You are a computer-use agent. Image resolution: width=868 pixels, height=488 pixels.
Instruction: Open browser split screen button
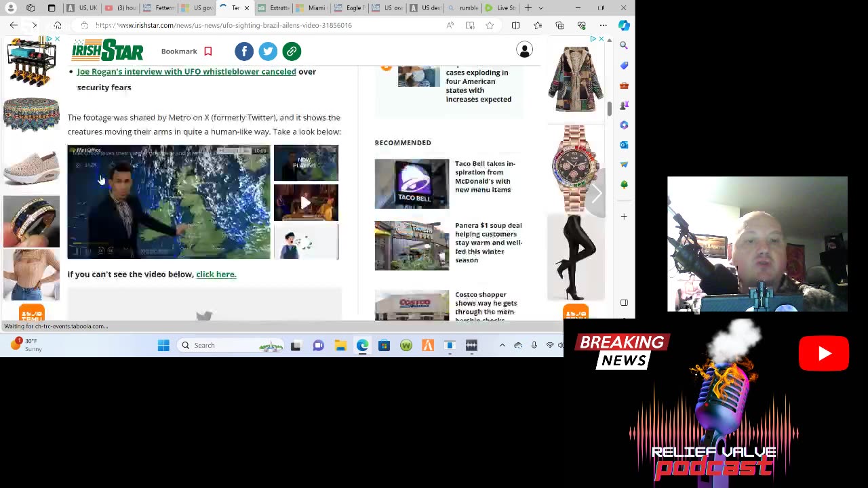515,25
